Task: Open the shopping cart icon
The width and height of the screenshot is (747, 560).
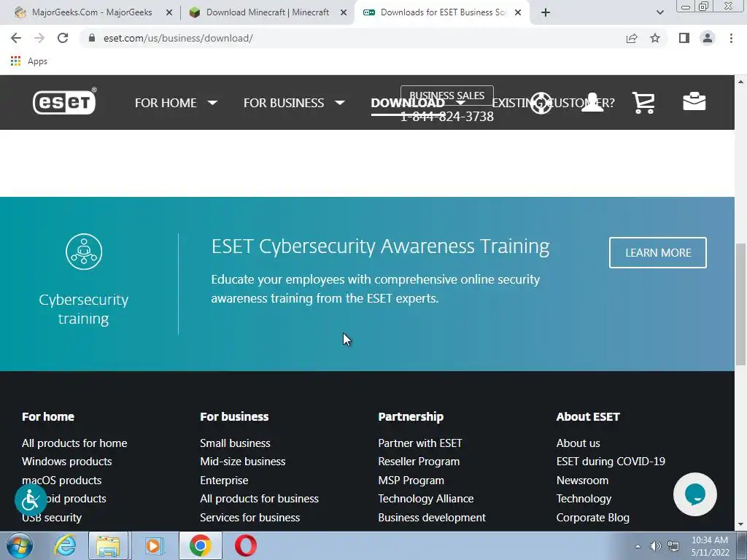Action: (643, 102)
